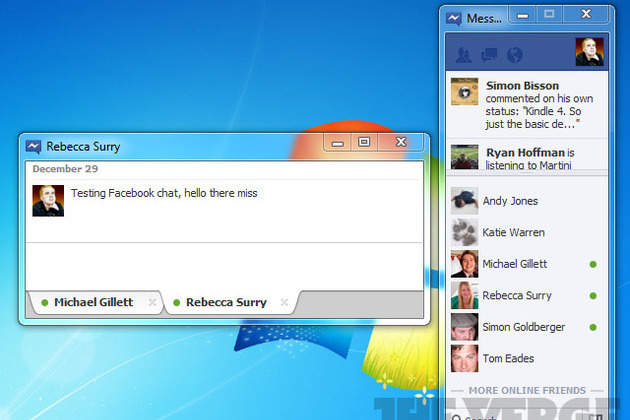Maximize the Rebecca Surry chat window
This screenshot has width=630, height=420.
click(364, 143)
